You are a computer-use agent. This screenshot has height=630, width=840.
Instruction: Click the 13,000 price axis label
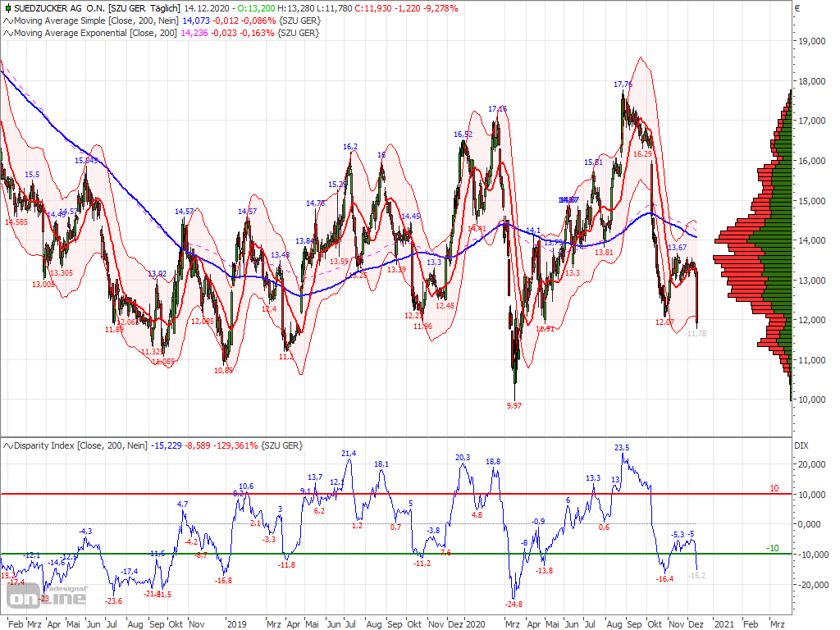(x=812, y=281)
